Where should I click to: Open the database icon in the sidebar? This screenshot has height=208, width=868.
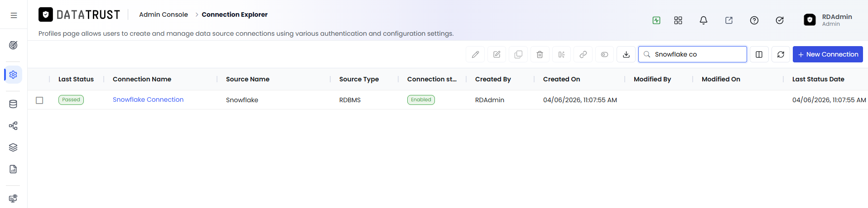coord(13,104)
